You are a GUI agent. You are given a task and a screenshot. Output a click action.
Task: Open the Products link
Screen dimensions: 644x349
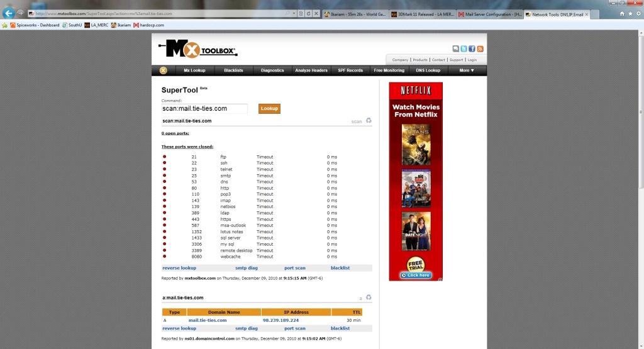(x=419, y=60)
